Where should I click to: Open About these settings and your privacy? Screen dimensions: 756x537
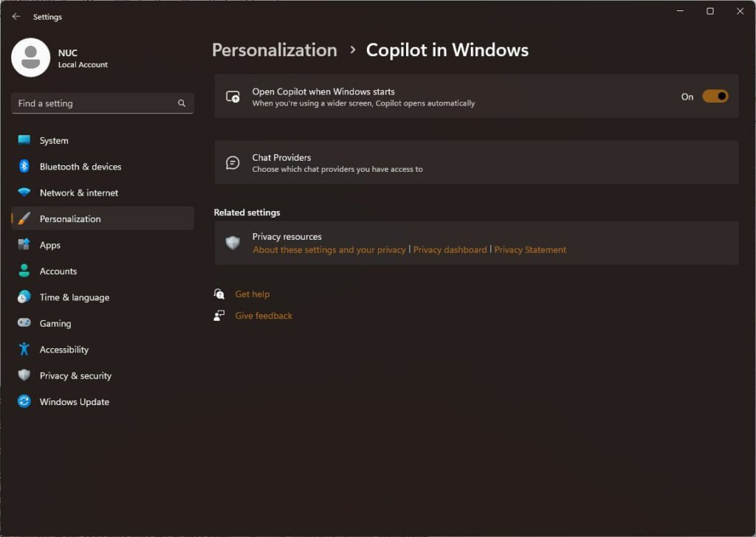(329, 250)
